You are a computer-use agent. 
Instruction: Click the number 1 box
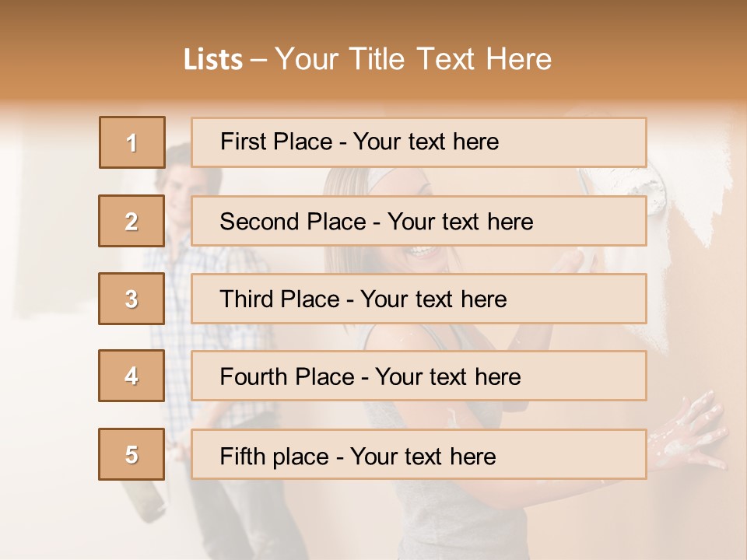point(132,142)
